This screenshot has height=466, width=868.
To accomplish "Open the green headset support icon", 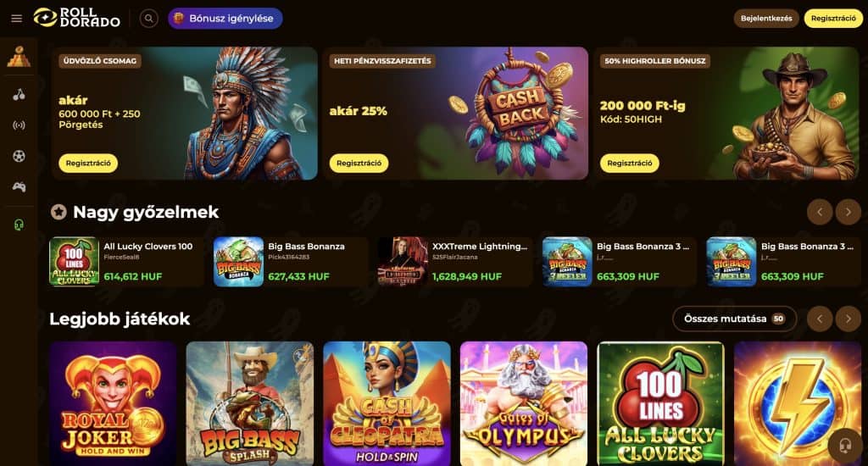I will (x=19, y=225).
